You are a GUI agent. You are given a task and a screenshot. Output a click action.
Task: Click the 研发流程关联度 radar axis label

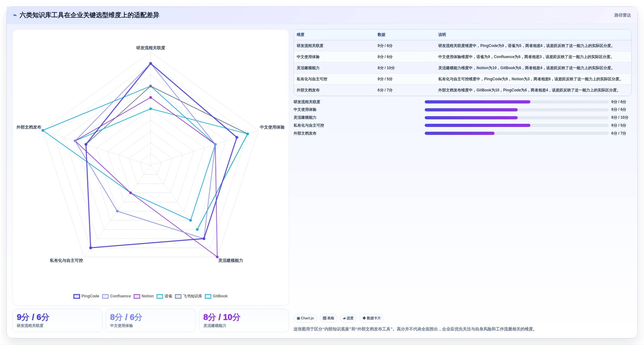(151, 48)
